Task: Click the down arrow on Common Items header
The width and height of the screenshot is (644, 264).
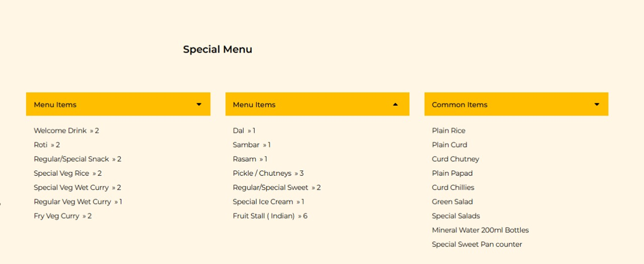Action: pos(596,104)
